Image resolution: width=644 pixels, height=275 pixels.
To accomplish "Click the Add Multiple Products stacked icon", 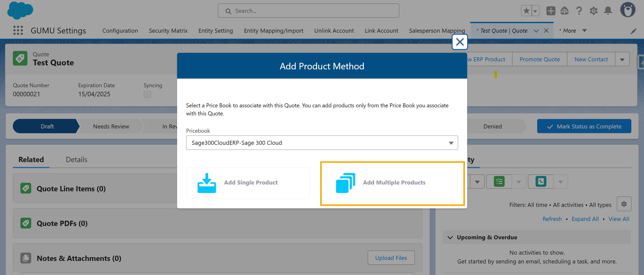I will 345,183.
